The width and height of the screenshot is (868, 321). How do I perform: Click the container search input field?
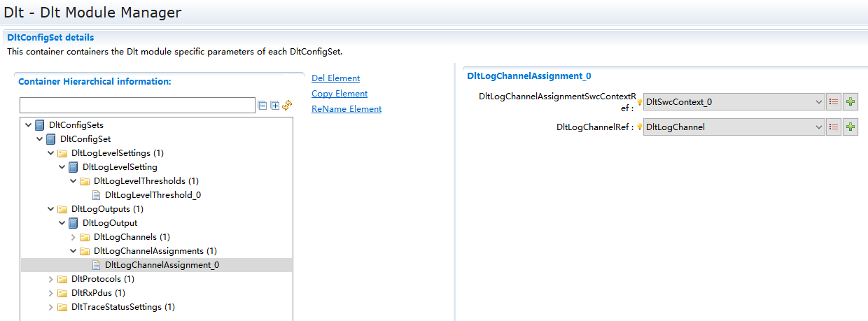[x=137, y=106]
